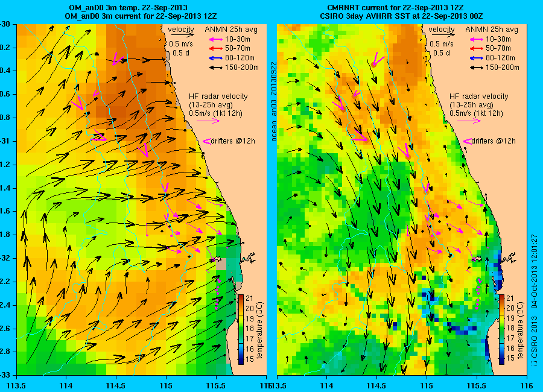
Task: Click the black 150-200m arrow in right legend
Action: pyautogui.click(x=477, y=68)
